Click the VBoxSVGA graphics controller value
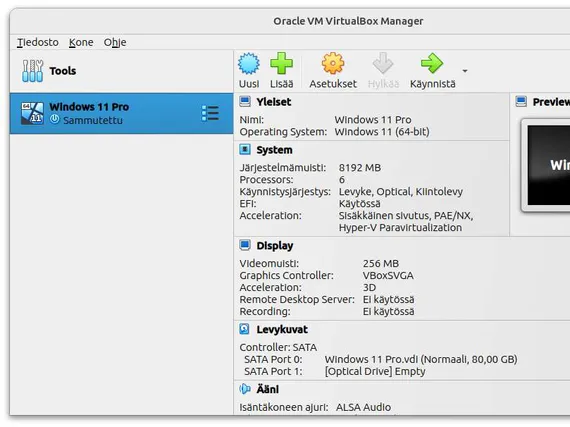The width and height of the screenshot is (570, 427). point(388,275)
